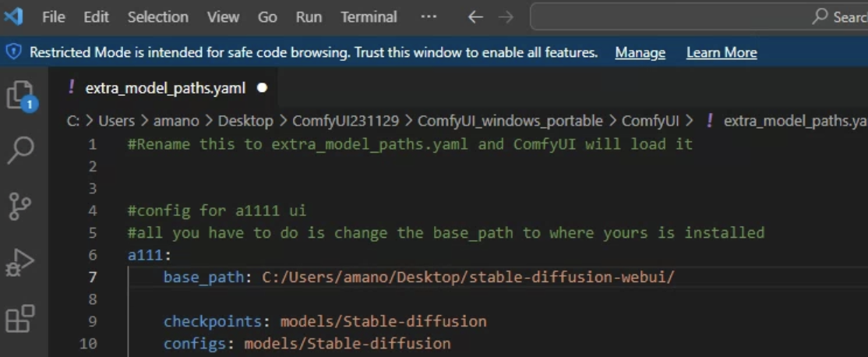Click the checkpoints models/Stable-diffusion value
The width and height of the screenshot is (868, 357).
(383, 322)
